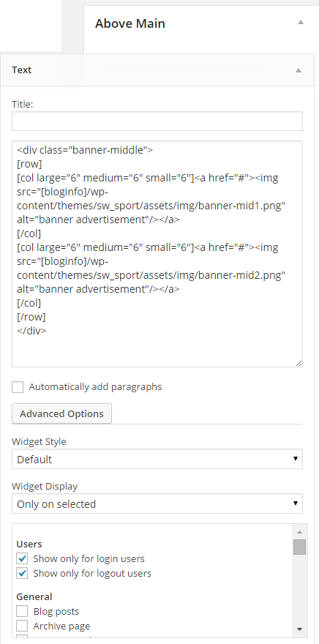The image size is (319, 644).
Task: Click the Advanced Options button
Action: [61, 413]
